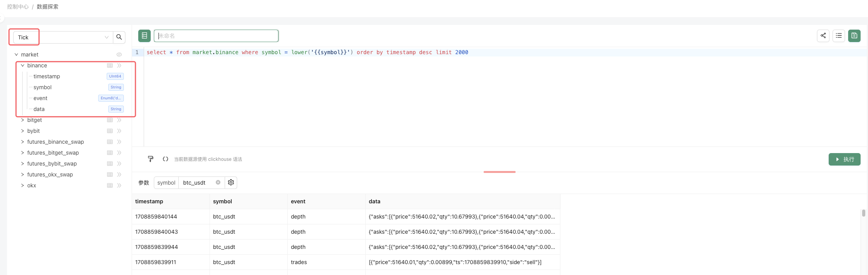Click the table preview icon for bitget

[x=110, y=120]
